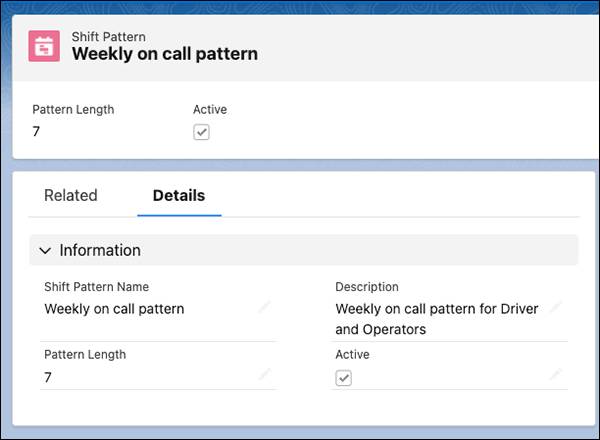Click pencil icon beside details Active field
This screenshot has height=440, width=600.
[556, 374]
